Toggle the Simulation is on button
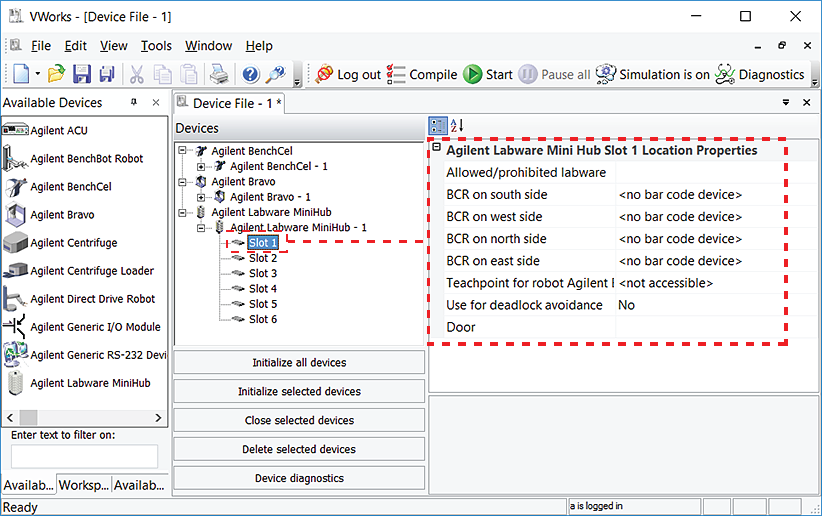The width and height of the screenshot is (822, 516). click(x=653, y=74)
